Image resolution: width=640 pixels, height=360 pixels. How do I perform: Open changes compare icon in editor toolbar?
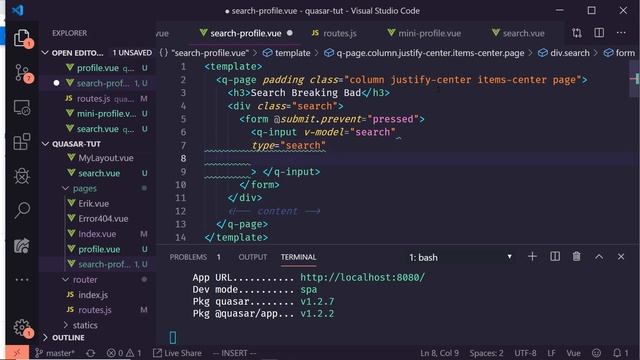pos(577,33)
